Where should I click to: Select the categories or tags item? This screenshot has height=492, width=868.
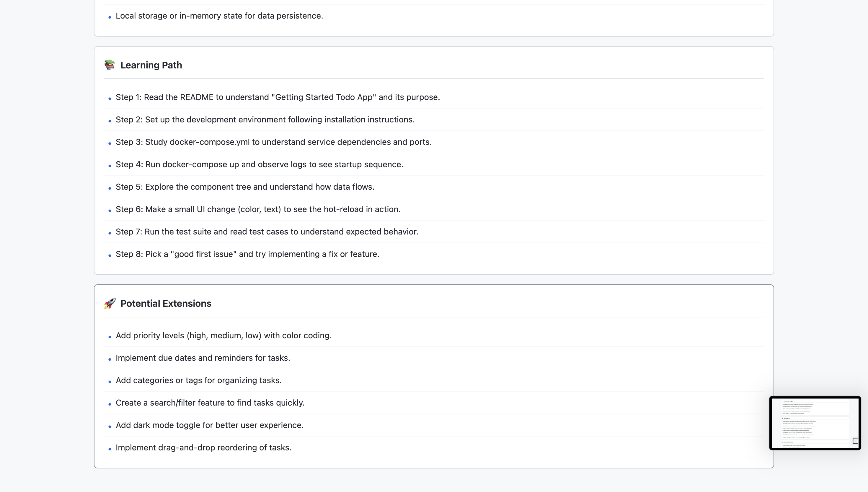[198, 381]
